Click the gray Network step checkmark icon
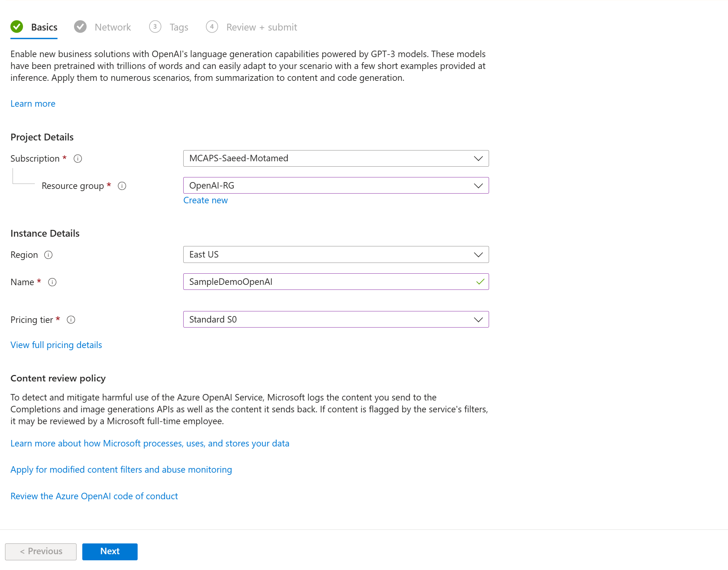Viewport: 728px width, 570px height. 80,27
